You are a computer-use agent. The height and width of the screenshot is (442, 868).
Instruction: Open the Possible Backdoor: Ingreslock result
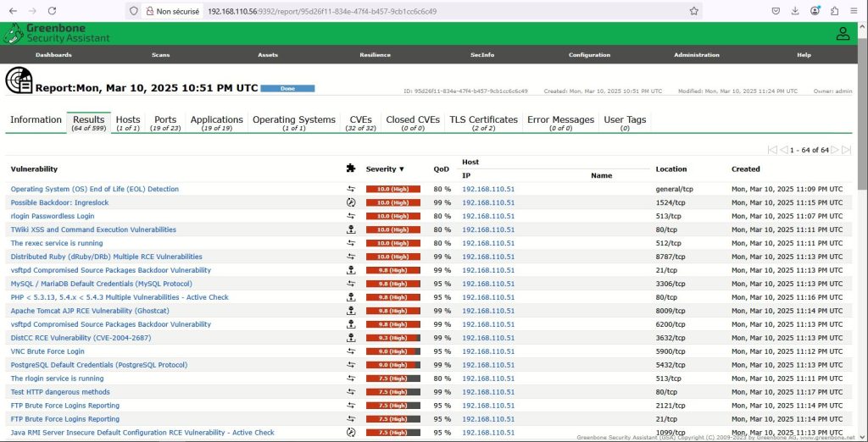(x=59, y=202)
